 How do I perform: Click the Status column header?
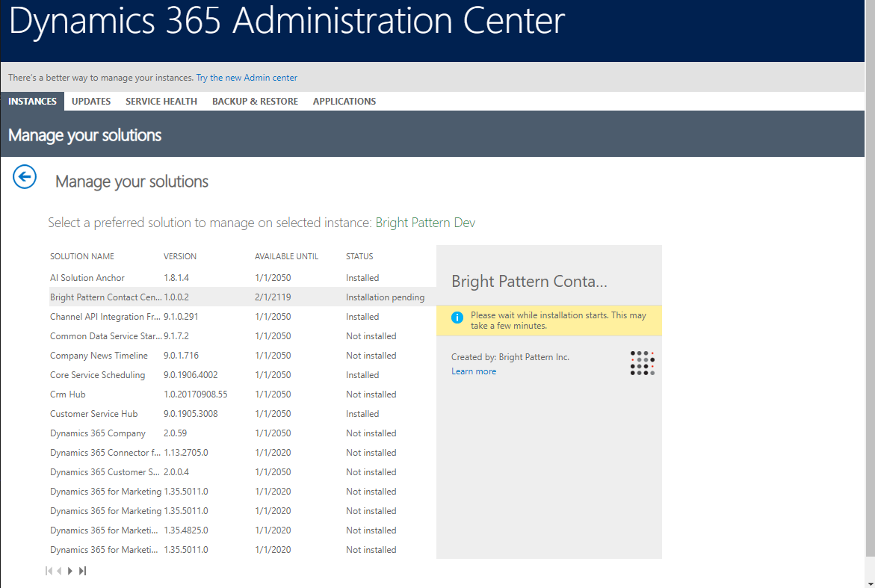359,256
